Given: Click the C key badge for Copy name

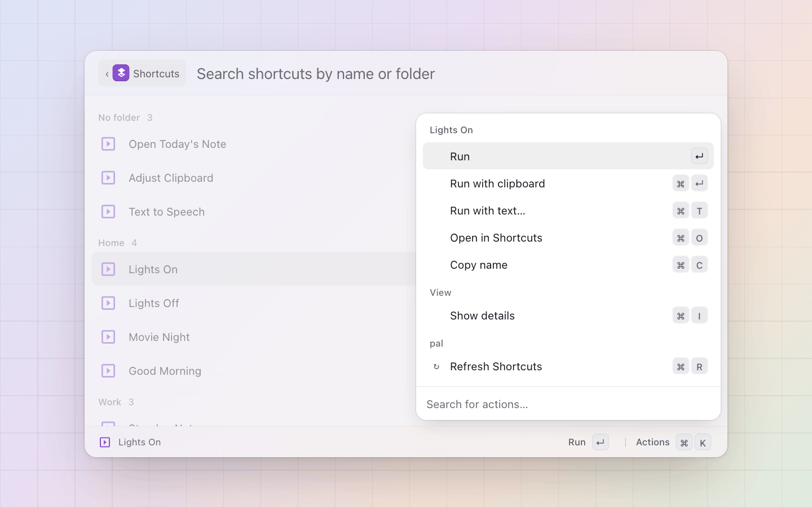Looking at the screenshot, I should pos(699,265).
